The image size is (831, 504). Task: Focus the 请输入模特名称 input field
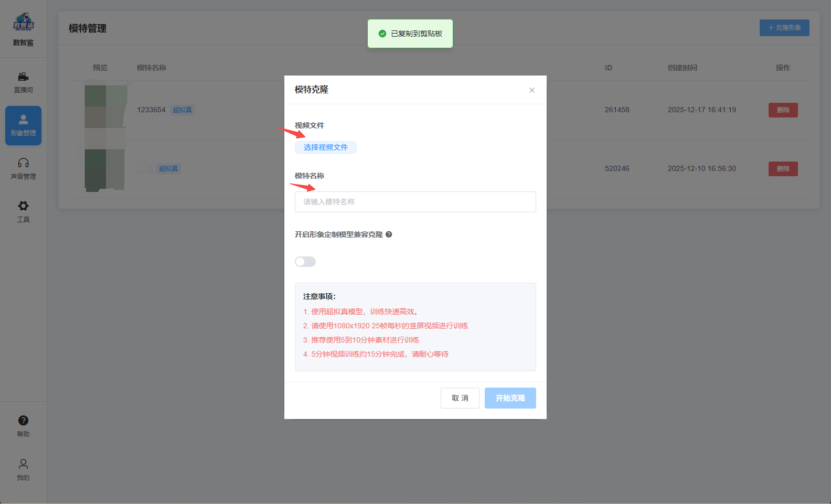pos(415,202)
